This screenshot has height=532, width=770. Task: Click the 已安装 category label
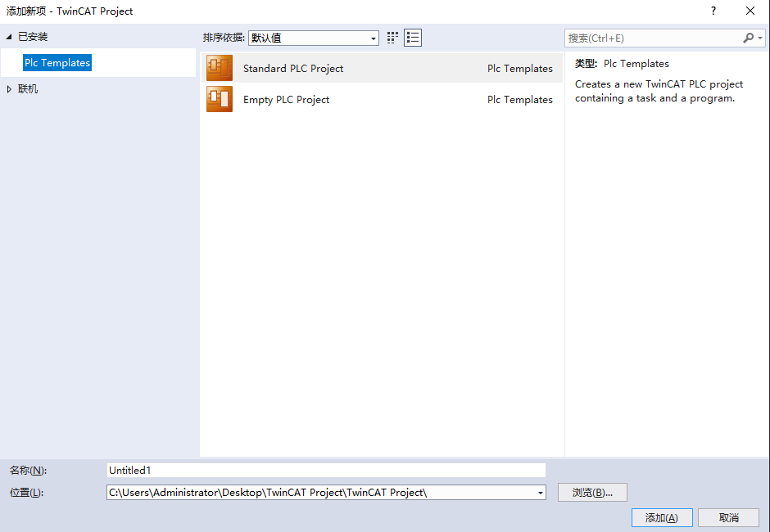point(33,37)
